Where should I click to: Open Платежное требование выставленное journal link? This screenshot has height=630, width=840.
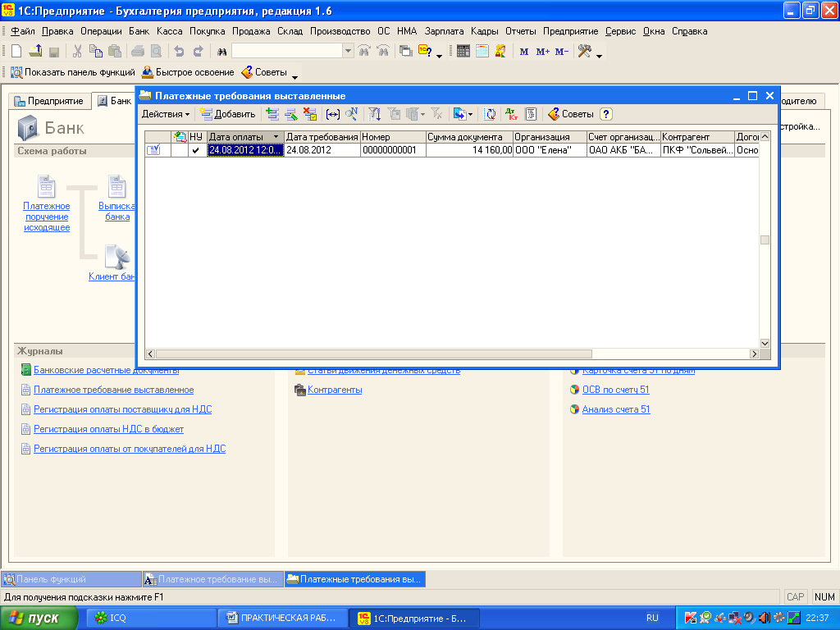113,390
